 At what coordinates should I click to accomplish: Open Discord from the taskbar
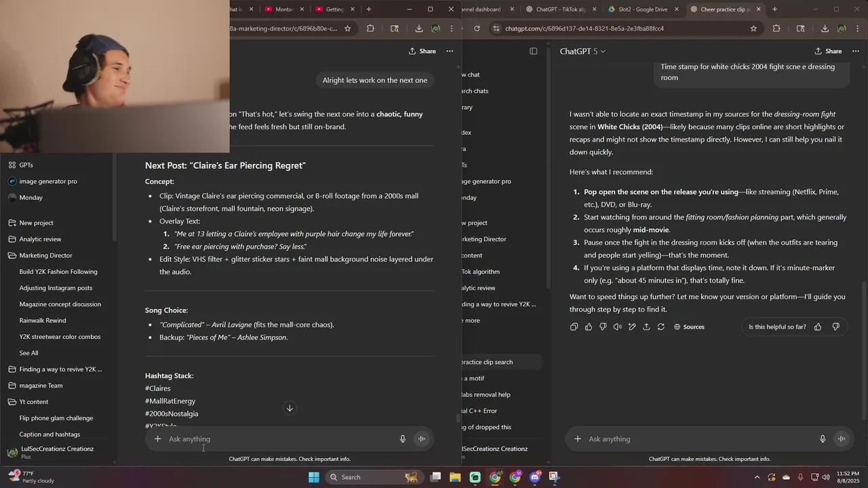pyautogui.click(x=535, y=477)
